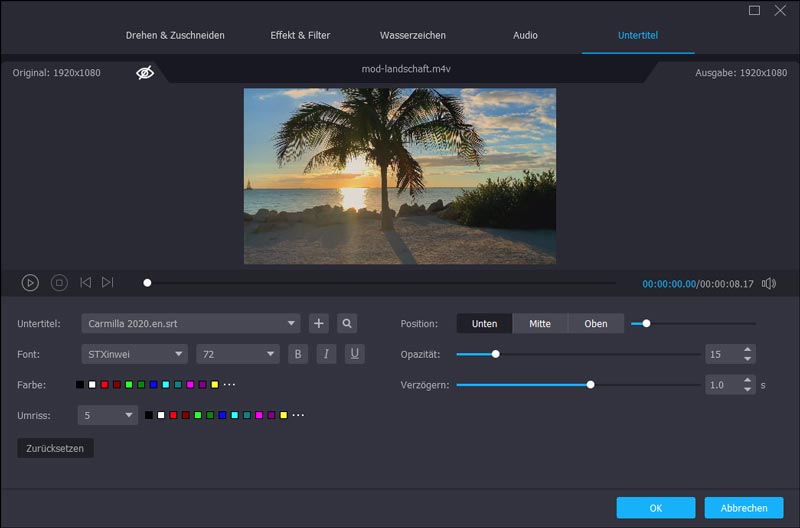Expand the STXinwei font dropdown
The image size is (800, 528).
tap(134, 354)
